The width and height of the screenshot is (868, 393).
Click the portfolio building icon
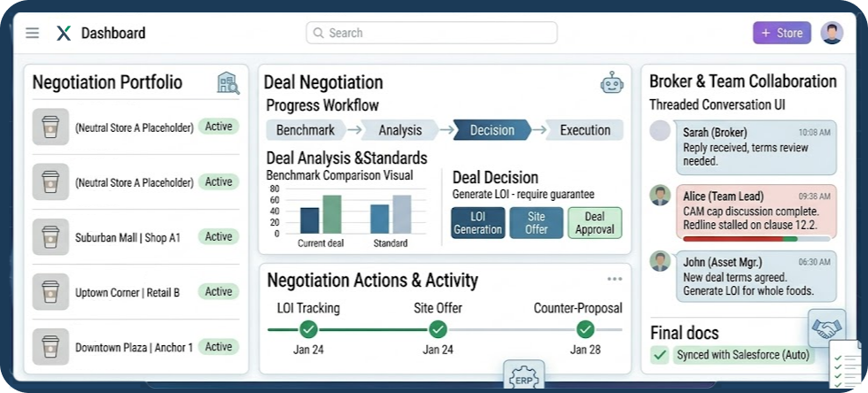(228, 83)
